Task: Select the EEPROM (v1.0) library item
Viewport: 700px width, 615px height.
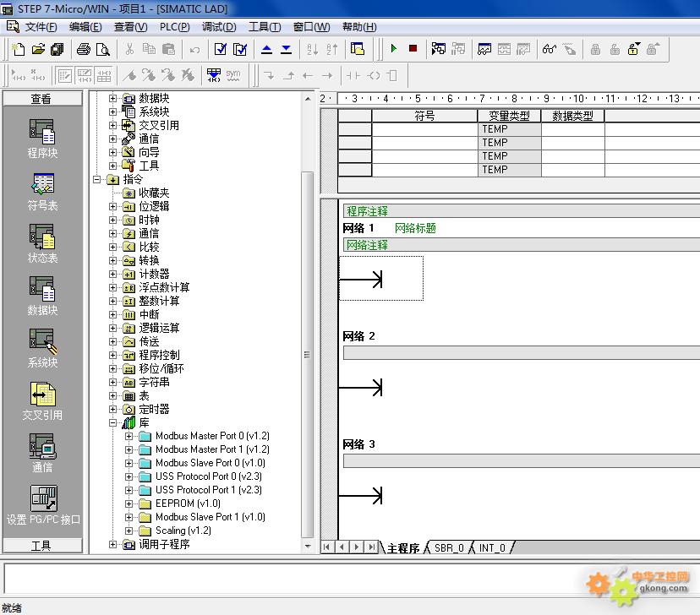Action: [188, 503]
